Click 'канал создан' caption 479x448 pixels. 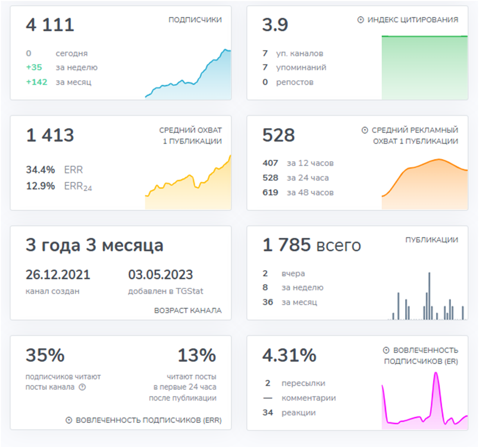coord(52,292)
